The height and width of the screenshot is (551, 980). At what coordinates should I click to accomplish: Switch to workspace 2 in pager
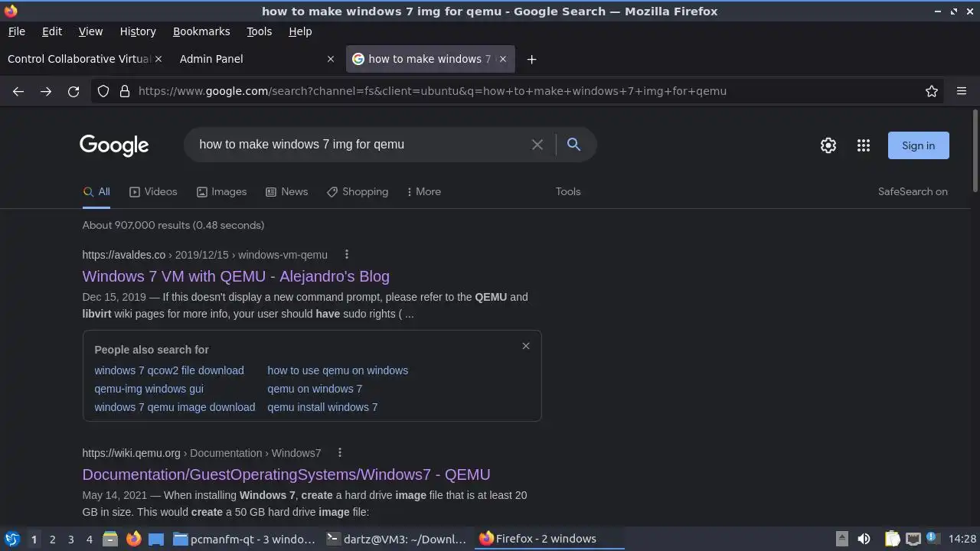[52, 539]
